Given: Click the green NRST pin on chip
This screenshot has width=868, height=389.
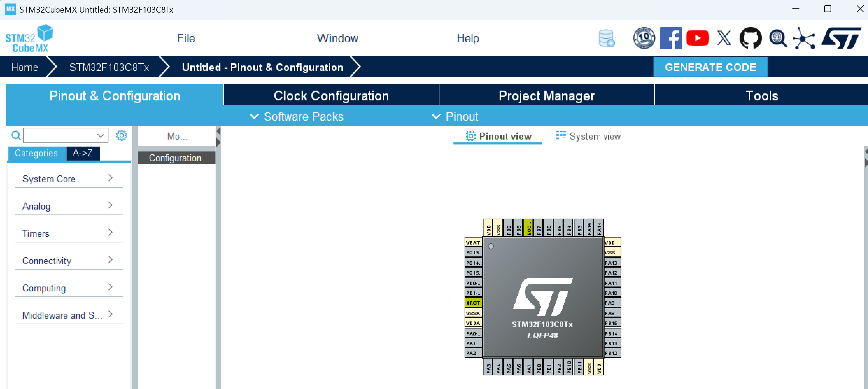Looking at the screenshot, I should point(473,303).
